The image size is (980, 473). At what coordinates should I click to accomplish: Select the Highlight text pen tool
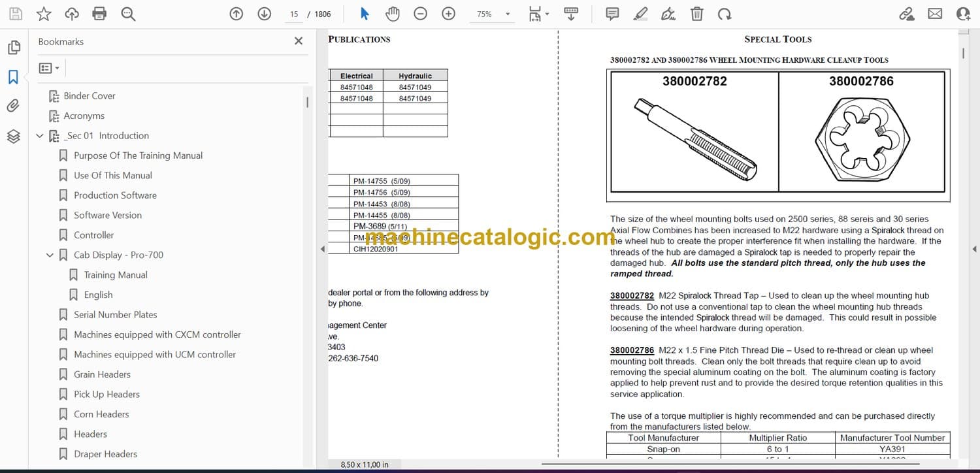coord(640,14)
